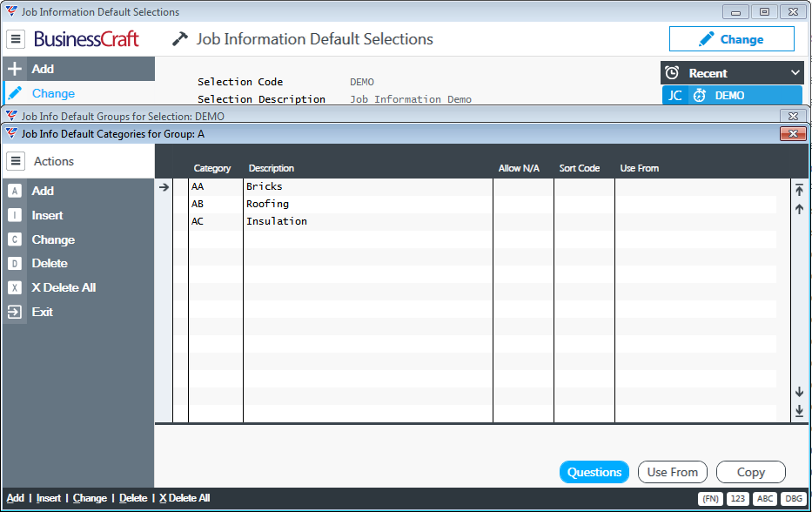
Task: Minimize the Job Information Default Selections window
Action: pyautogui.click(x=736, y=11)
